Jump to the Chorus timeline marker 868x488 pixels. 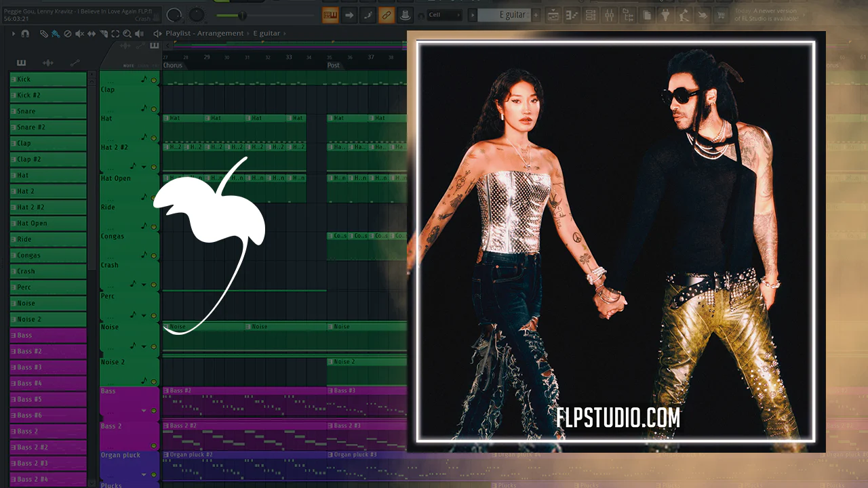click(173, 66)
